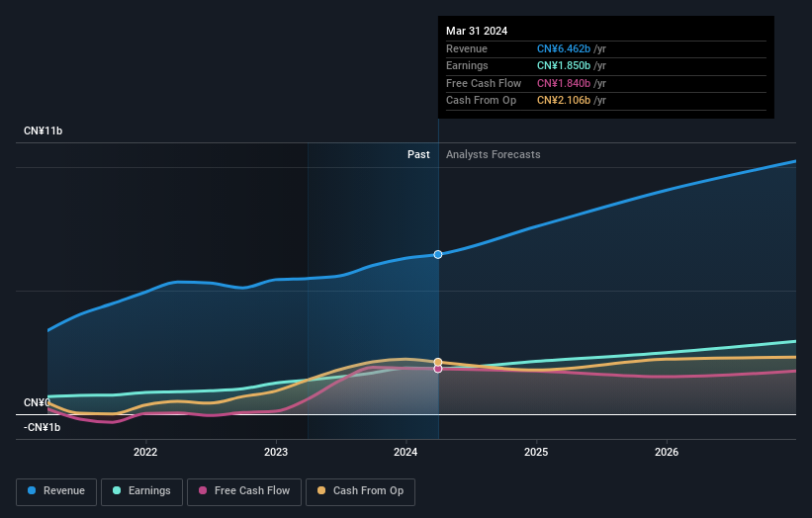Click the Past section label
Image resolution: width=812 pixels, height=518 pixels.
pos(418,154)
